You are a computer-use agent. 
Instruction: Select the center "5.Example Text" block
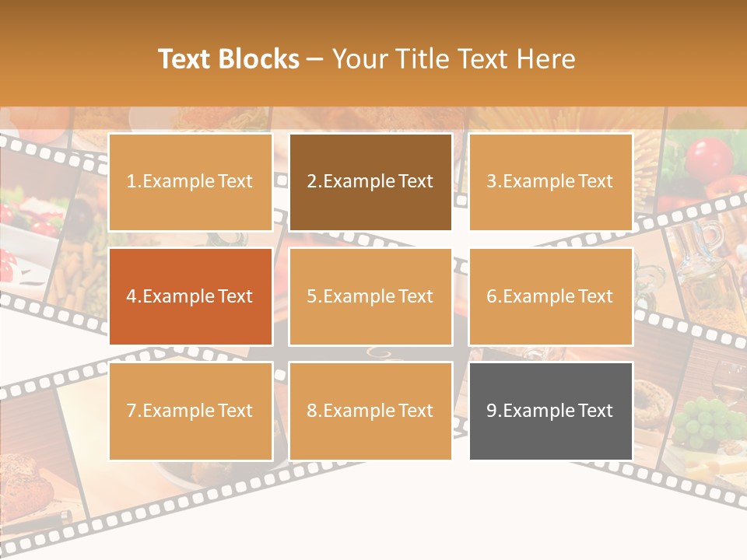(x=370, y=296)
